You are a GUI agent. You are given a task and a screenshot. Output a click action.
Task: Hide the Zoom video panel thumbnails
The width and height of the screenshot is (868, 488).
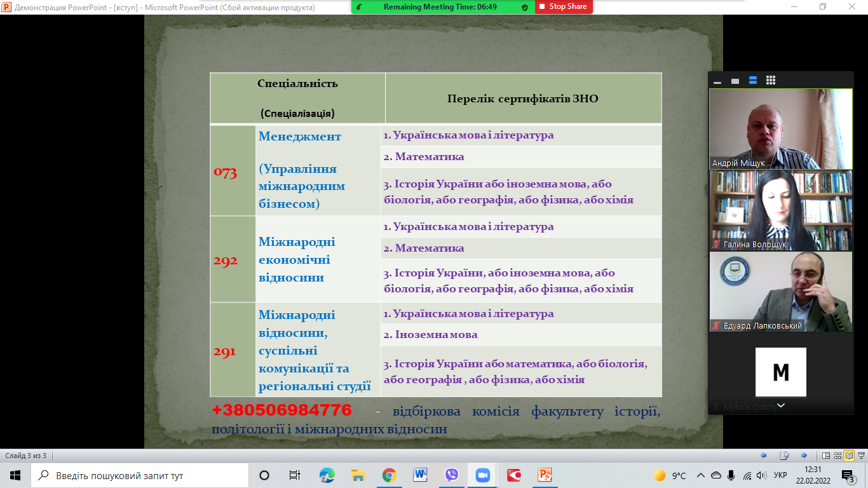tap(717, 81)
